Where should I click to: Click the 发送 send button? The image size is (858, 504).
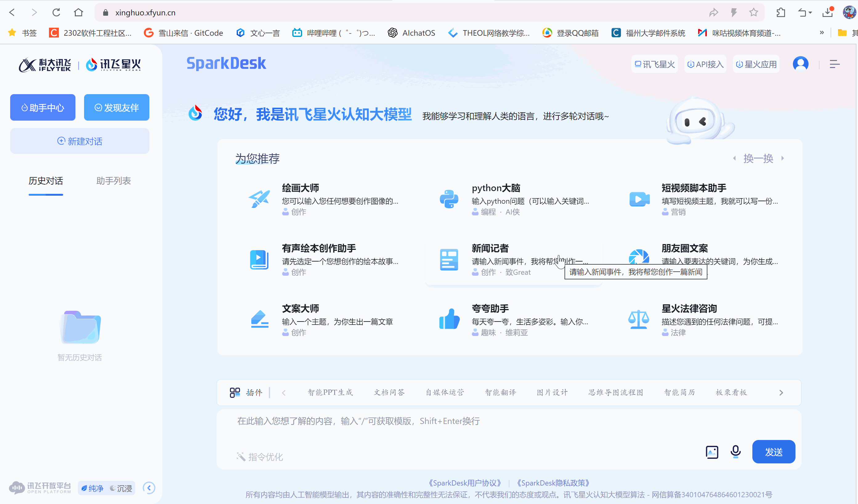[774, 452]
